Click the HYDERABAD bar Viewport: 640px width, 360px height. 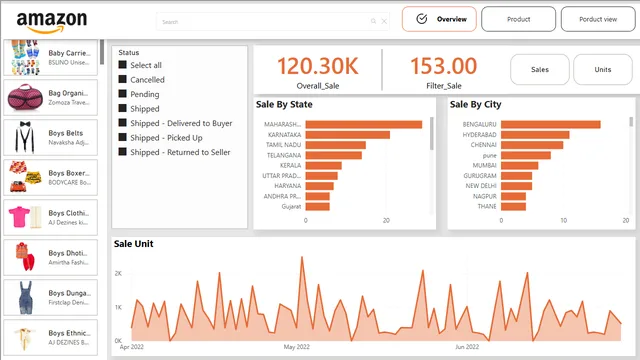point(535,135)
